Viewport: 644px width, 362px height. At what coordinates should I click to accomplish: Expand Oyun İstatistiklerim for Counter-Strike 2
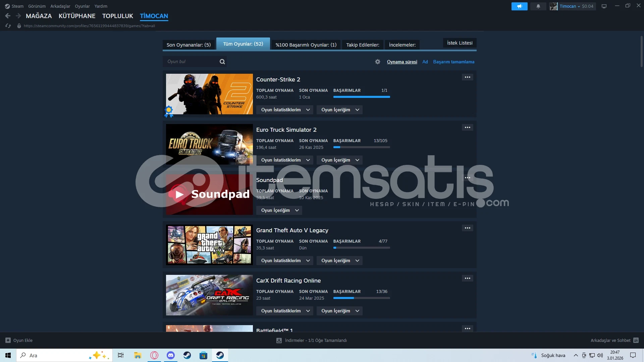[x=285, y=110]
